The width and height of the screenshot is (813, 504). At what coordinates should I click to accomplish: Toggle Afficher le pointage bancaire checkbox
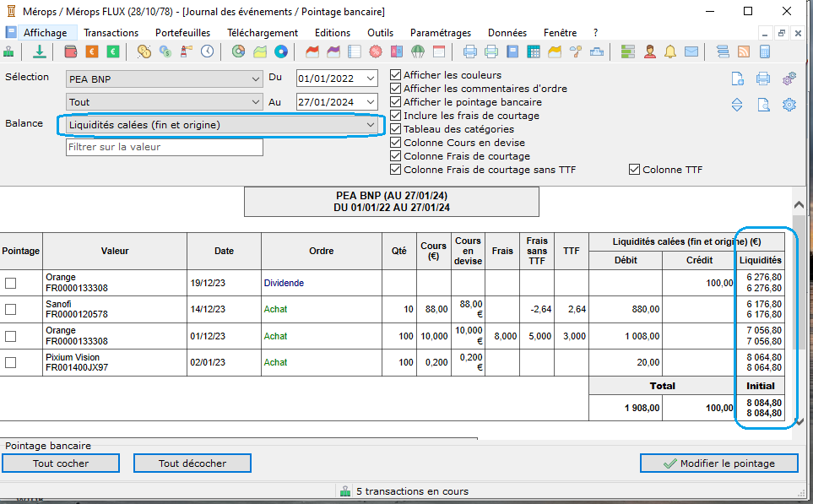coord(396,101)
